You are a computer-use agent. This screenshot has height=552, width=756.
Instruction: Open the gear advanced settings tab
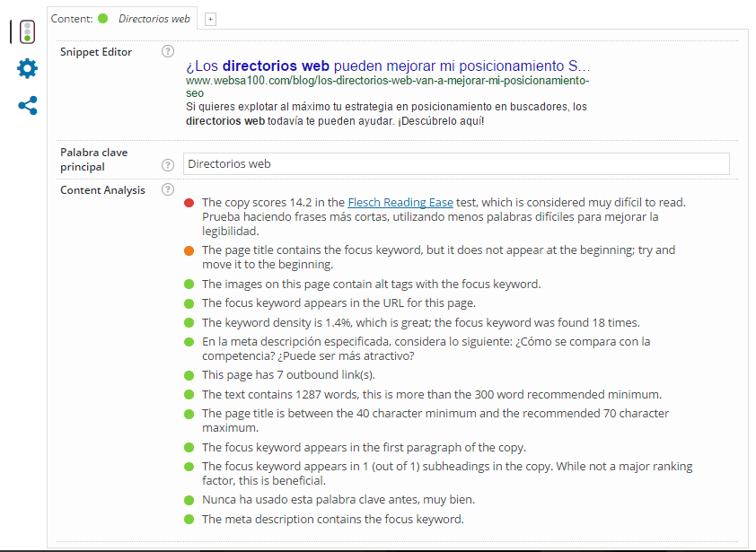click(28, 68)
